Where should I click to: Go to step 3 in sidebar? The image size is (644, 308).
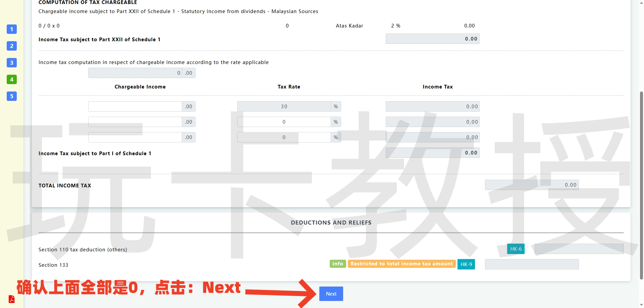click(x=12, y=63)
